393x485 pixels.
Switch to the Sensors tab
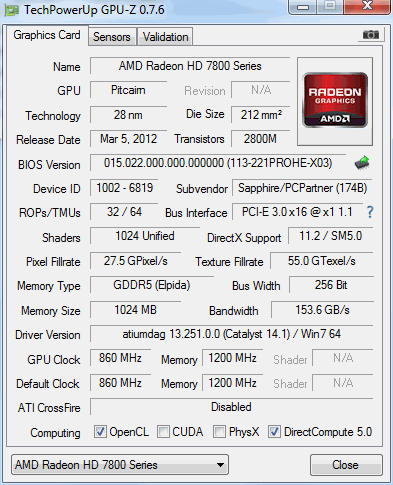(112, 36)
